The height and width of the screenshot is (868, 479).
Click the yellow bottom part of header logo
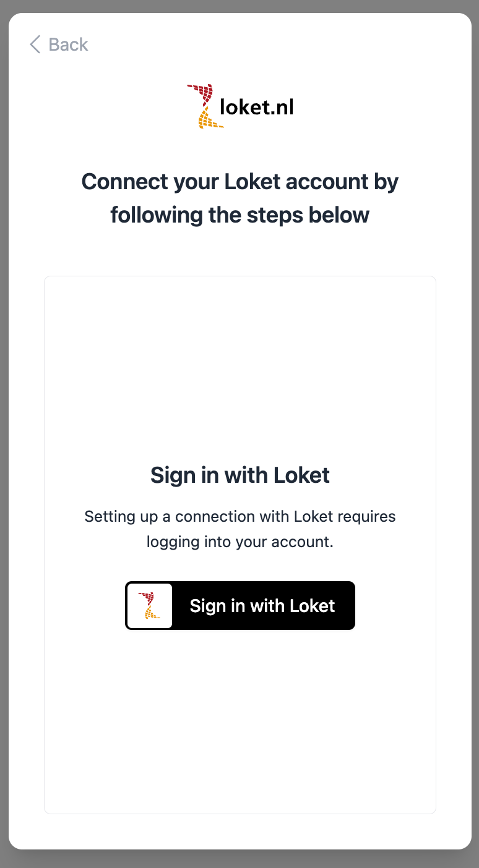pos(209,120)
